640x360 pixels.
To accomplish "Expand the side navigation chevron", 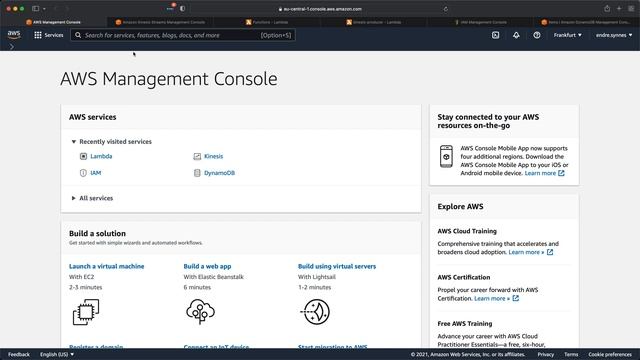I will pyautogui.click(x=11, y=47).
